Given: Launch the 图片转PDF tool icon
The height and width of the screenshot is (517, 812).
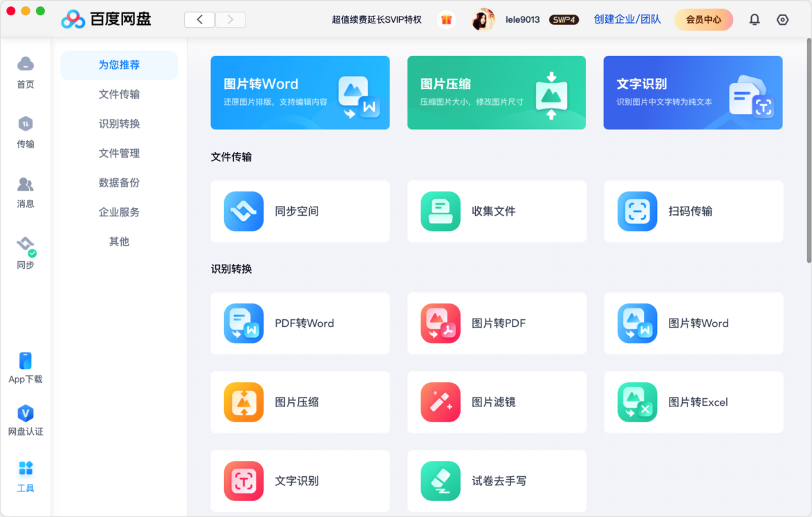Looking at the screenshot, I should coord(440,323).
